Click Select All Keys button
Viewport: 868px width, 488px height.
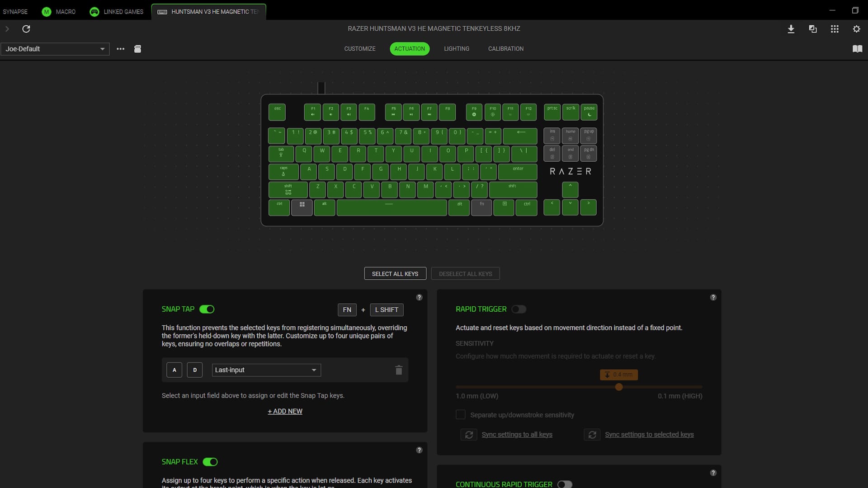395,274
